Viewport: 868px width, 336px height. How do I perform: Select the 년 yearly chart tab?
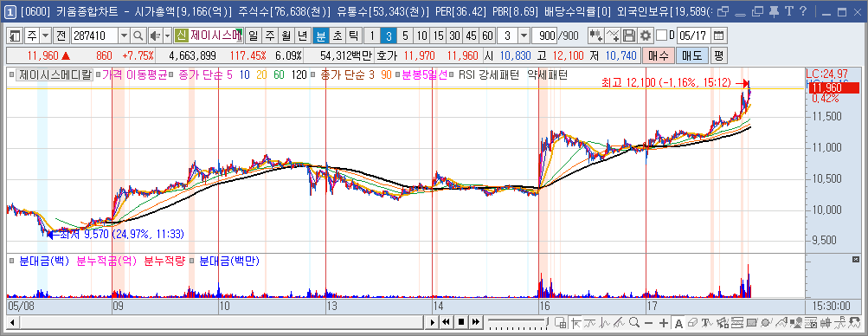[x=302, y=36]
